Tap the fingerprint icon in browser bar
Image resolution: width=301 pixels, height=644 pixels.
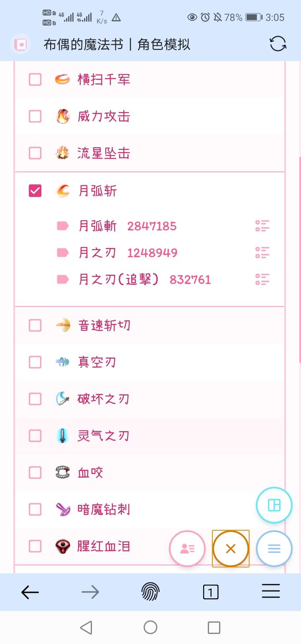pos(150,592)
